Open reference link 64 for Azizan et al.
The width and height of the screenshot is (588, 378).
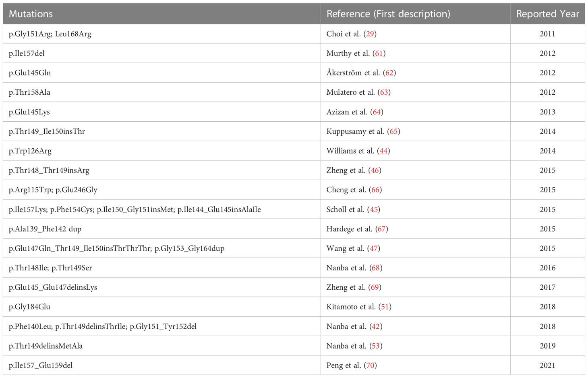377,112
